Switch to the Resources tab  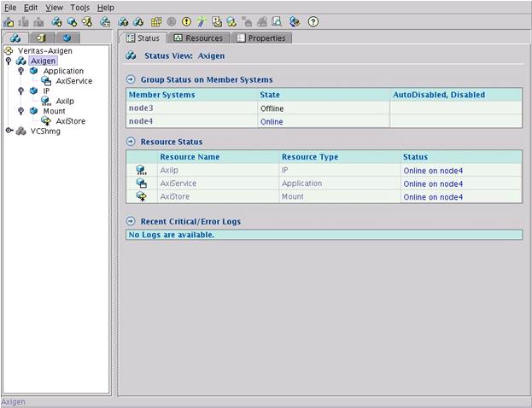pos(199,38)
